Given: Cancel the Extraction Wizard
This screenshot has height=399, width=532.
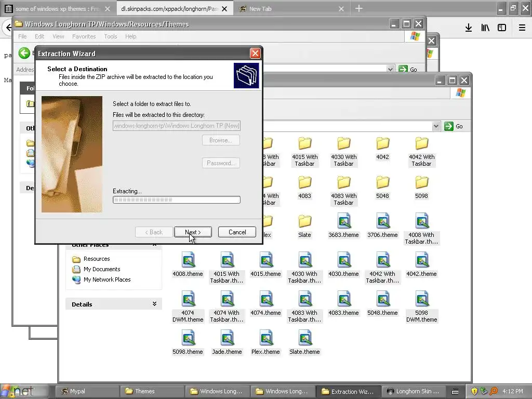Looking at the screenshot, I should 237,232.
